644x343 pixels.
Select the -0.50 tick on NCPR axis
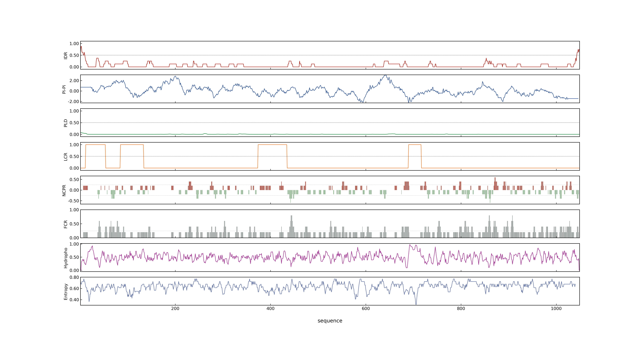[73, 201]
